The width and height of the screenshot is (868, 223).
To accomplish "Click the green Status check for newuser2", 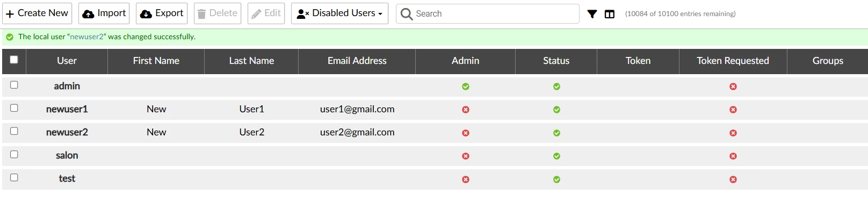I will tap(556, 133).
